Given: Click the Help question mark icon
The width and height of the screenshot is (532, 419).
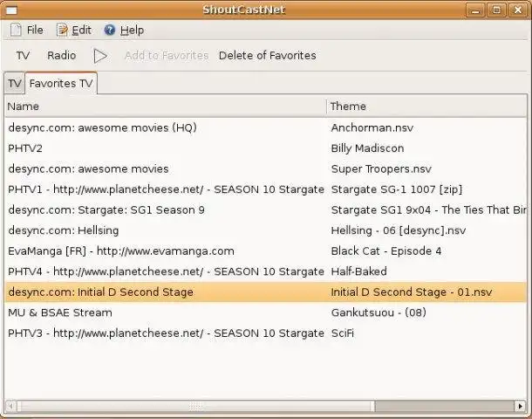Looking at the screenshot, I should (x=110, y=30).
